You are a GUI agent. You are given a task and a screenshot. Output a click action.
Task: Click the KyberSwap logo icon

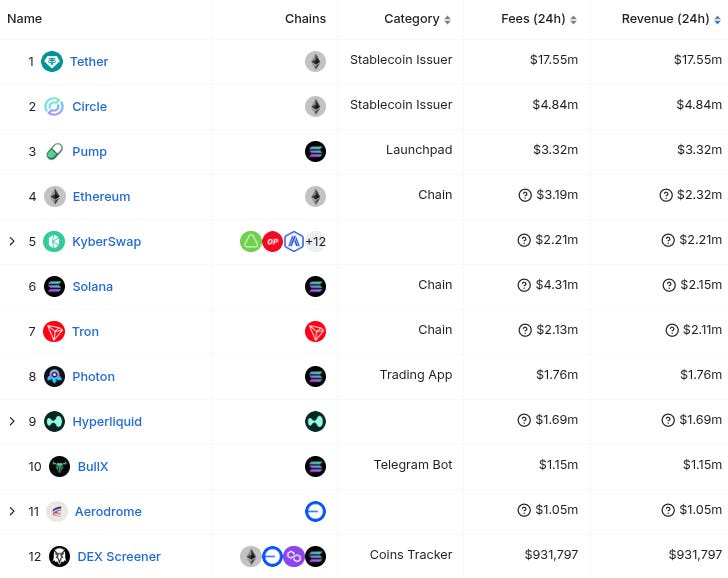pyautogui.click(x=54, y=241)
